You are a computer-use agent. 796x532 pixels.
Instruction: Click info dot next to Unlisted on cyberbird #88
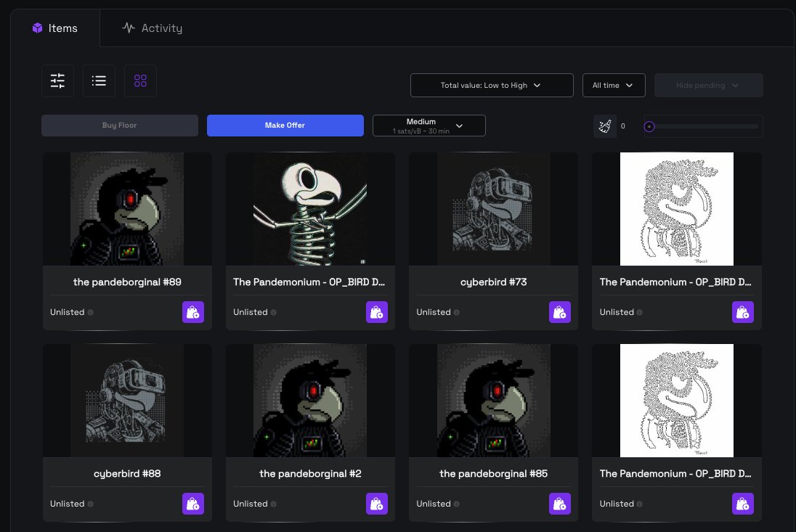[x=90, y=504]
